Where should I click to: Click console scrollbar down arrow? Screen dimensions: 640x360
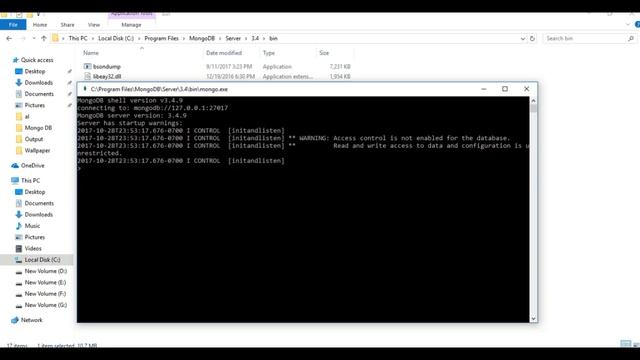pos(533,319)
